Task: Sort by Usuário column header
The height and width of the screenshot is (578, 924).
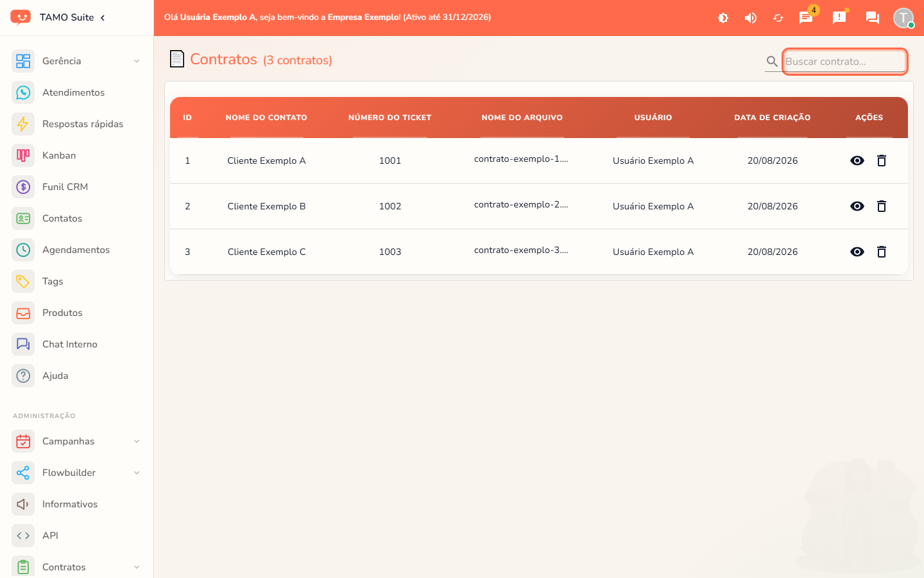Action: tap(653, 118)
